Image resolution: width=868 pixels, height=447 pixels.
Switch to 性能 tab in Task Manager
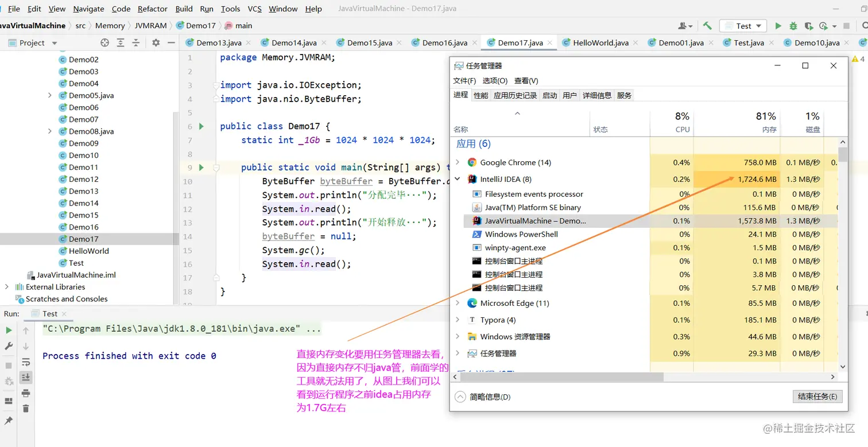[481, 95]
